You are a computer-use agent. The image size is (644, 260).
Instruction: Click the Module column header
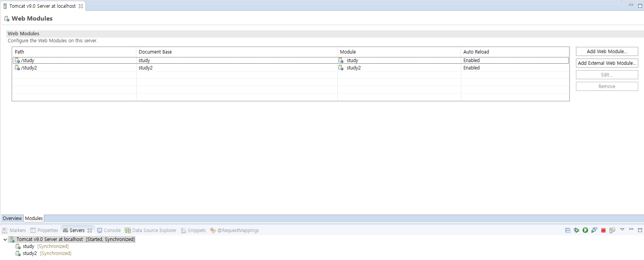(399, 52)
